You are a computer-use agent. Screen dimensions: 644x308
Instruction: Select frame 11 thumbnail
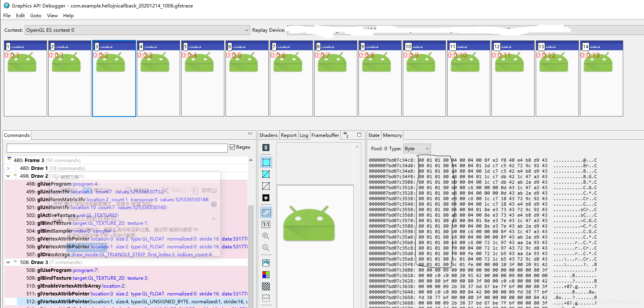[x=469, y=78]
